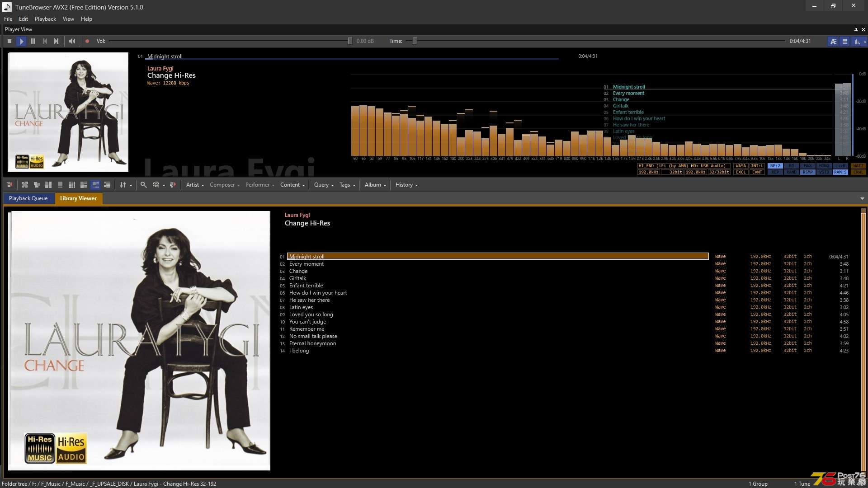This screenshot has width=868, height=488.
Task: Click the Time seek slider handle
Action: coord(414,41)
